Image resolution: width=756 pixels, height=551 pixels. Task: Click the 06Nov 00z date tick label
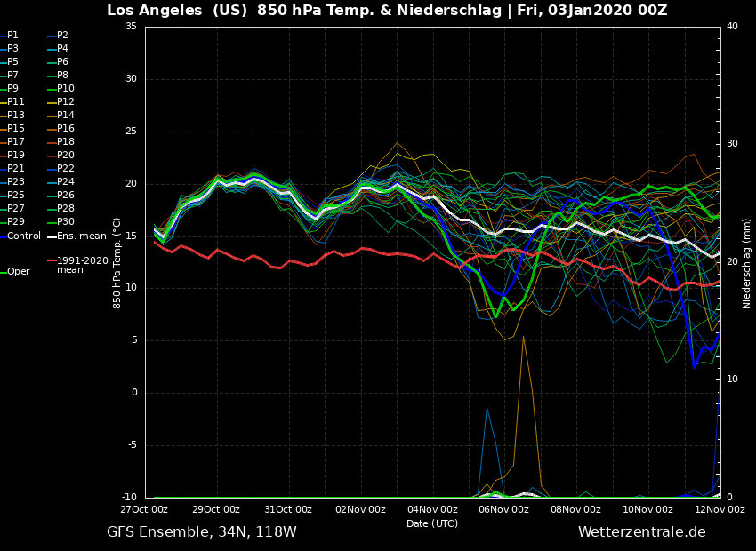click(504, 510)
